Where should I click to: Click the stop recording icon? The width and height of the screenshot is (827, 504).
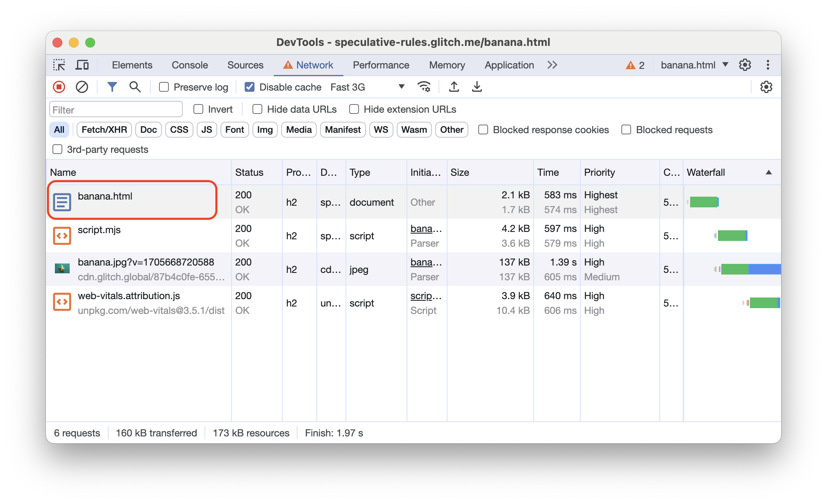coord(59,87)
